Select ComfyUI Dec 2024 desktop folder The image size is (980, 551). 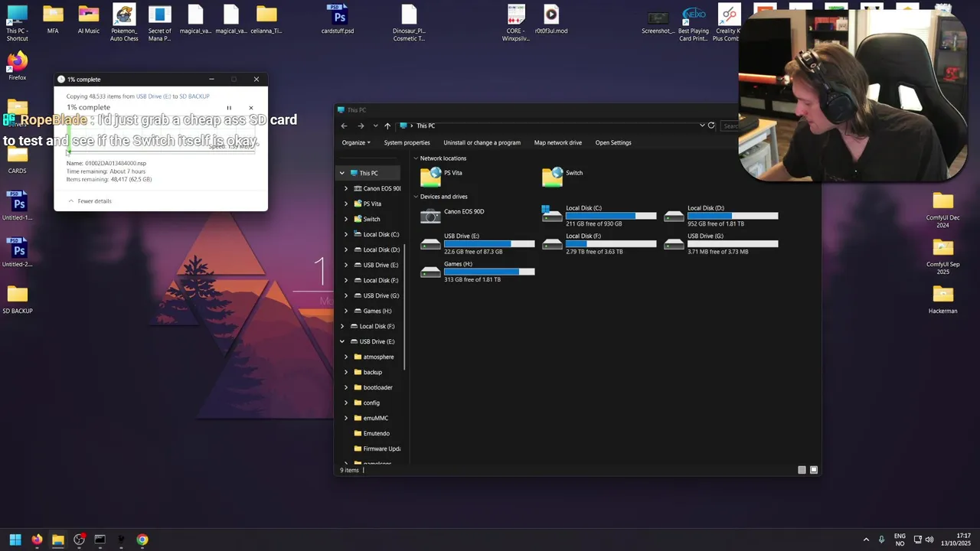942,210
